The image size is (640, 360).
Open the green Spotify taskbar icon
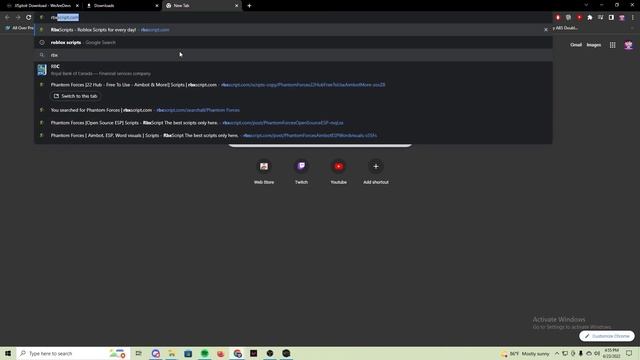pyautogui.click(x=204, y=353)
